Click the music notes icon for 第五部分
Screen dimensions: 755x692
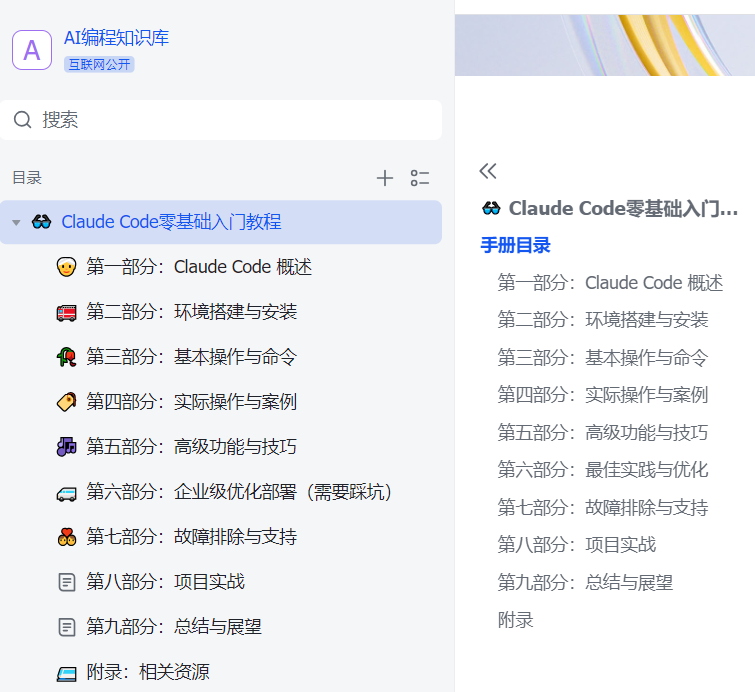pyautogui.click(x=66, y=446)
